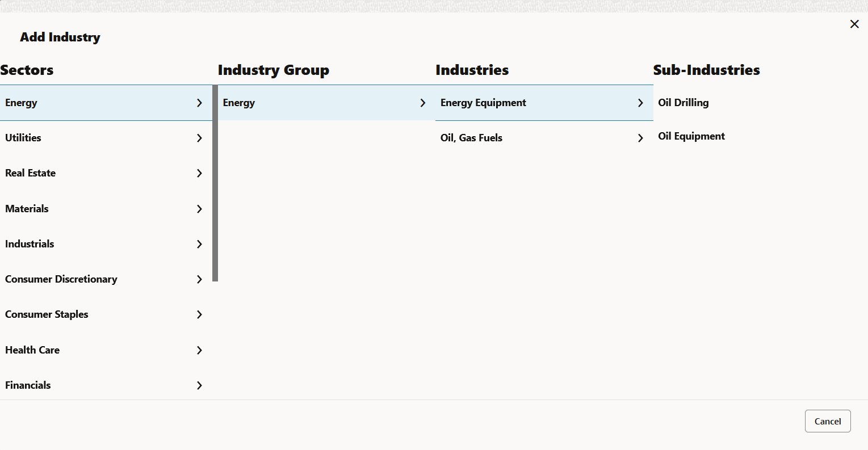Expand the Financials sector chevron
The height and width of the screenshot is (450, 868).
199,385
